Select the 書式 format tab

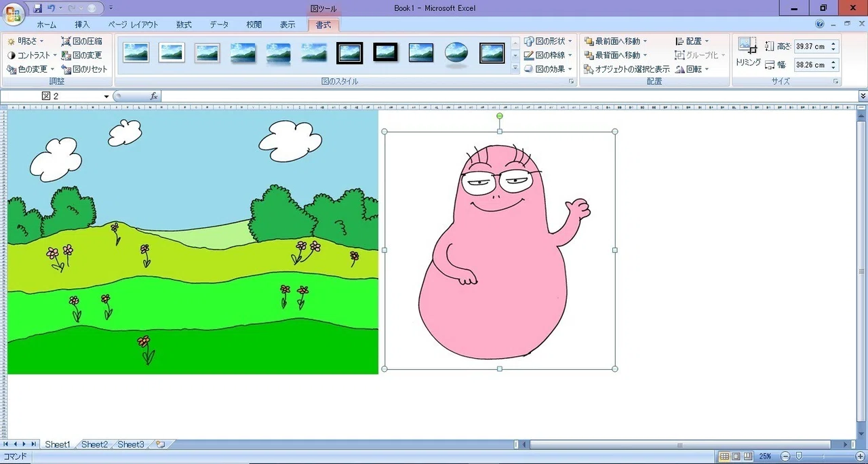coord(323,25)
